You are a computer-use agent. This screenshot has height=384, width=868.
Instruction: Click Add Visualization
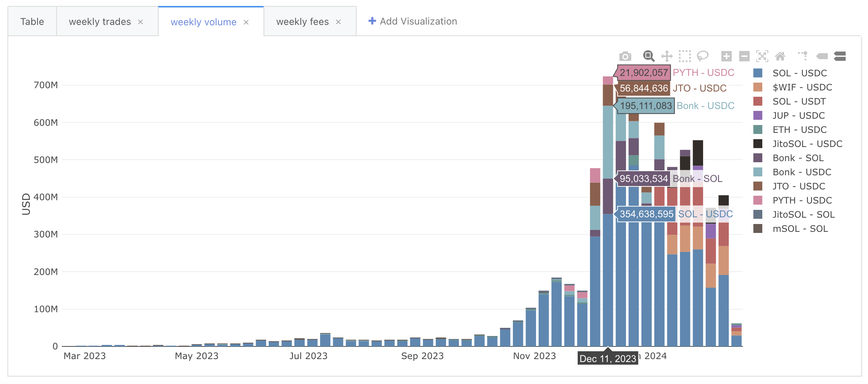coord(412,21)
